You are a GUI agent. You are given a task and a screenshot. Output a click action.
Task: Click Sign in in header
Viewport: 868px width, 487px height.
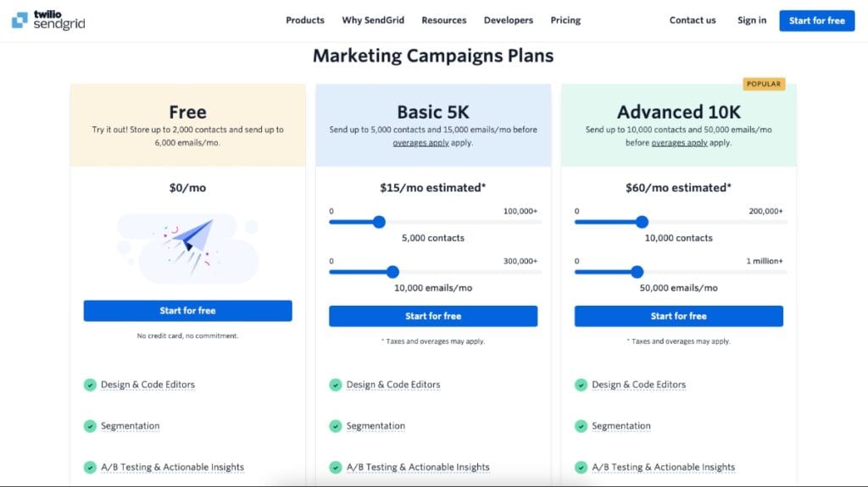pos(752,20)
